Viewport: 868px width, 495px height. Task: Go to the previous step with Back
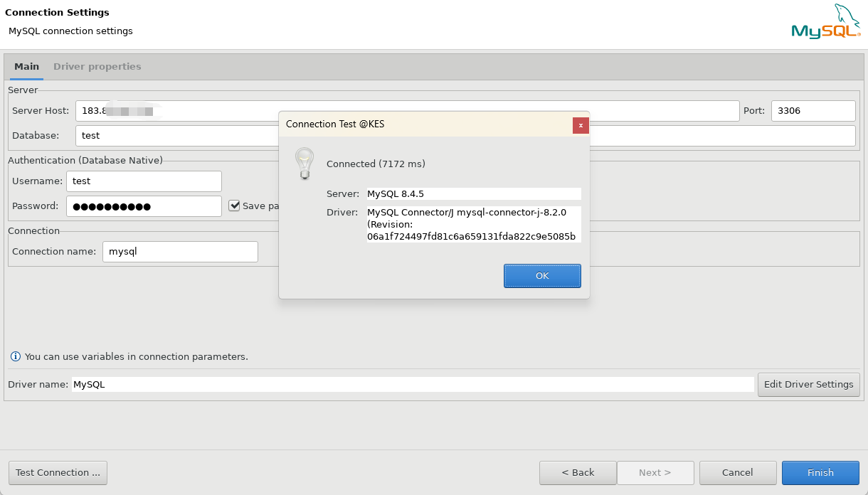[578, 472]
